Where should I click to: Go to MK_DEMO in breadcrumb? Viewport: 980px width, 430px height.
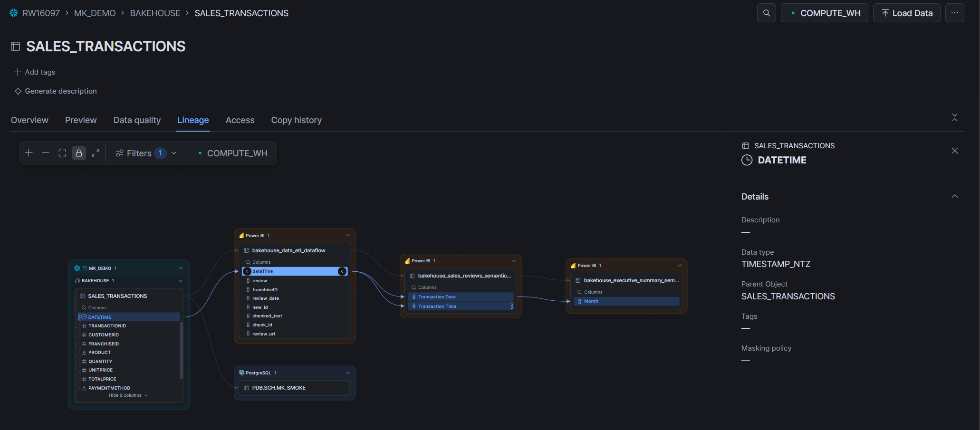click(x=95, y=13)
